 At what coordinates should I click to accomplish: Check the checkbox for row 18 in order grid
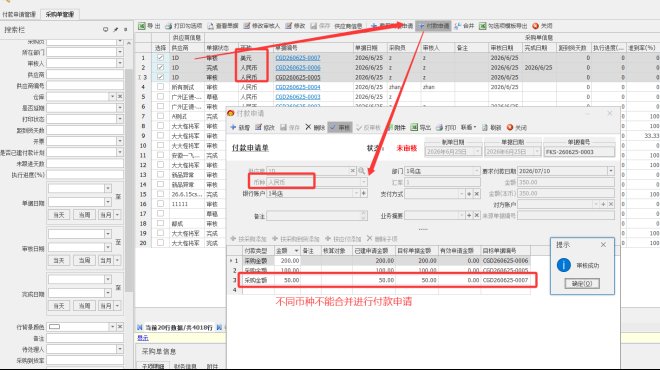(x=160, y=223)
